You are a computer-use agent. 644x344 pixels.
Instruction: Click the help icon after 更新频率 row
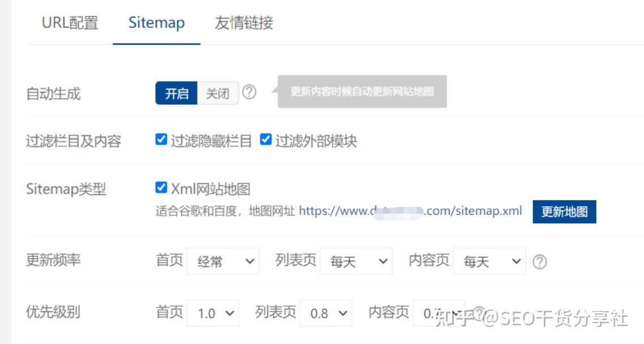pos(540,262)
